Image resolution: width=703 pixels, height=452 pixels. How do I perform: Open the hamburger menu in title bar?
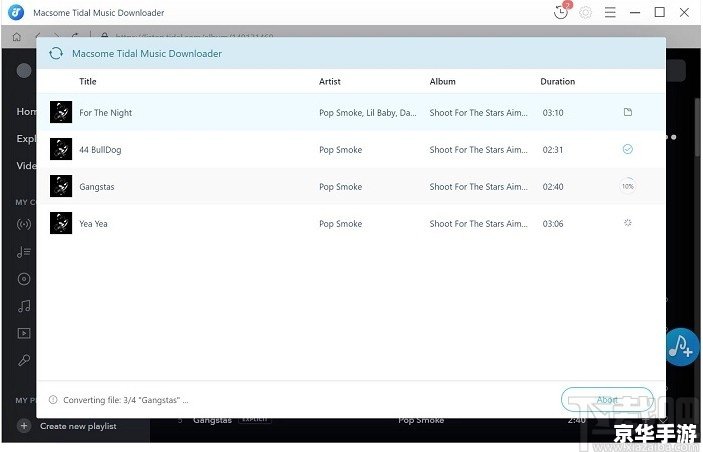pos(610,13)
